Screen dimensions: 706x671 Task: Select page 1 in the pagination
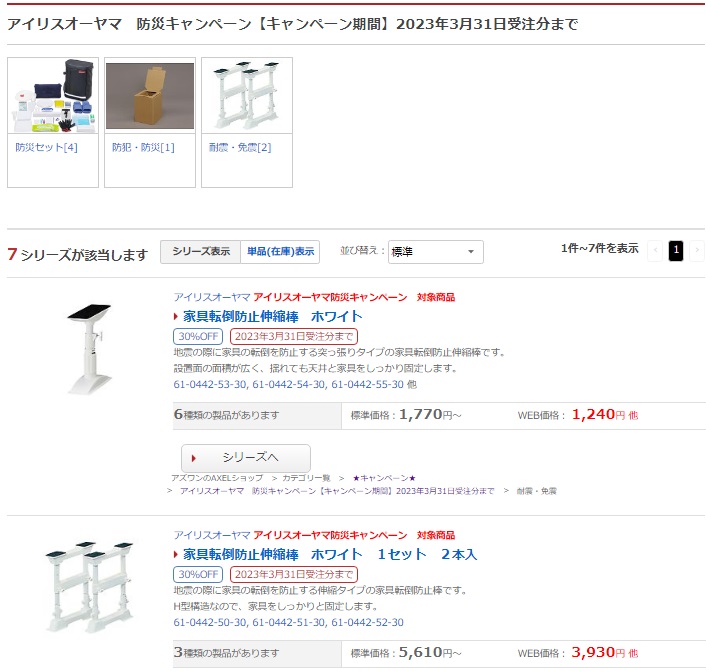tap(676, 250)
